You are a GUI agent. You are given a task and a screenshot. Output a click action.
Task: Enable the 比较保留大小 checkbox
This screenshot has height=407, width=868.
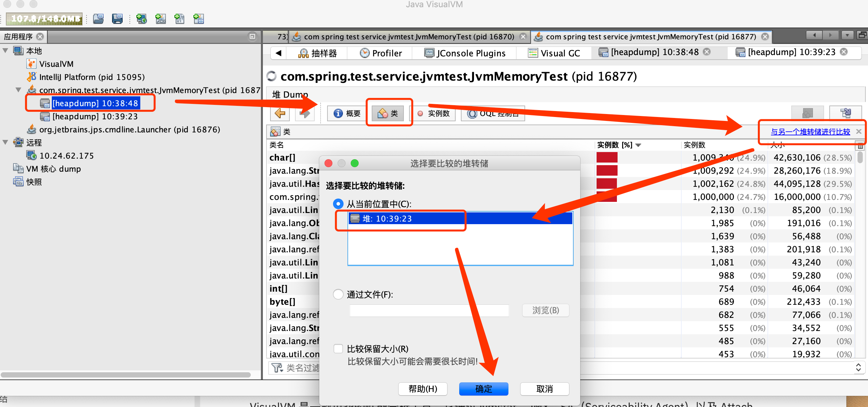click(x=338, y=348)
